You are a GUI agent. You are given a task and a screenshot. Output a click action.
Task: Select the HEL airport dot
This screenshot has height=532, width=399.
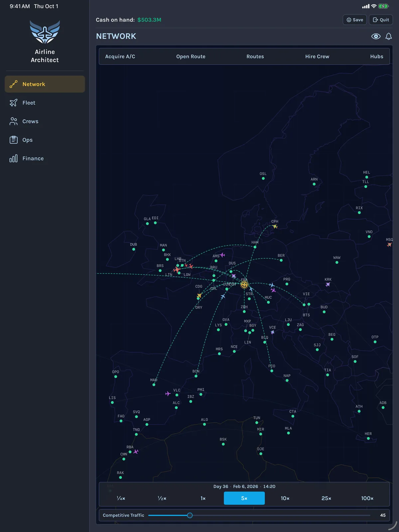[367, 177]
